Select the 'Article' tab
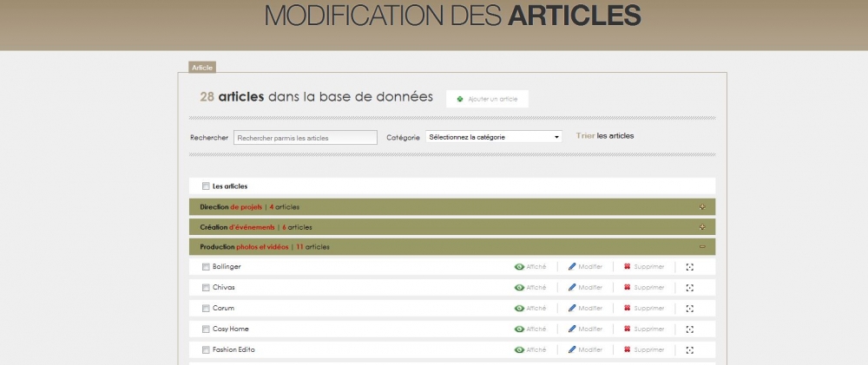The image size is (868, 365). (x=202, y=67)
